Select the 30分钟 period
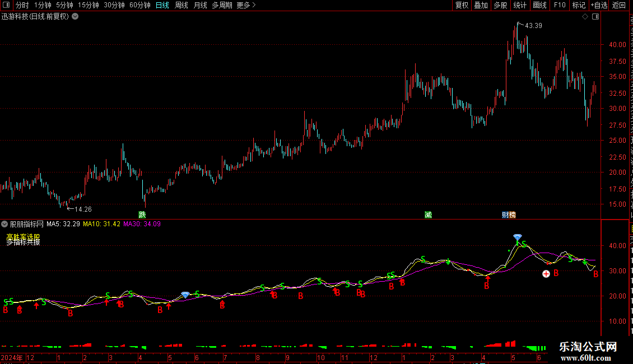 pos(114,5)
